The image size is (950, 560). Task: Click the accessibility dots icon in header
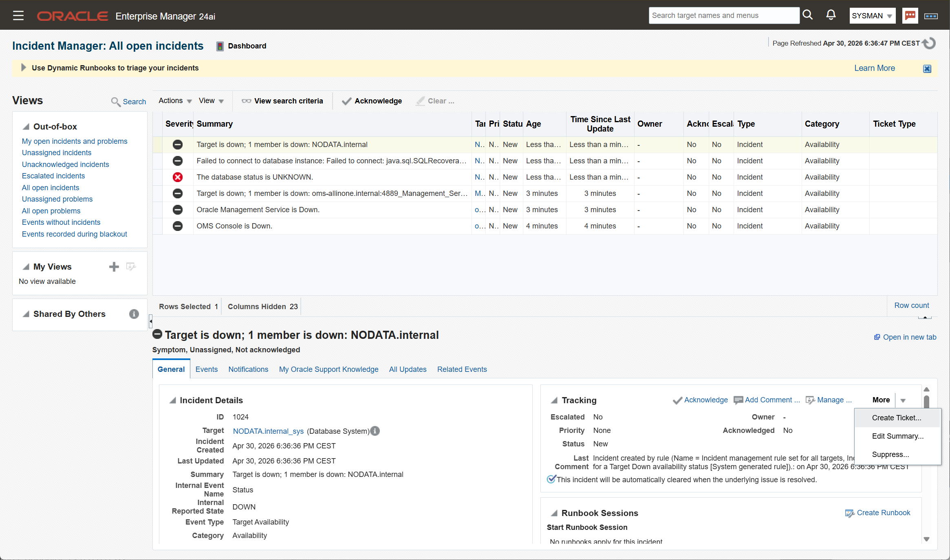931,16
